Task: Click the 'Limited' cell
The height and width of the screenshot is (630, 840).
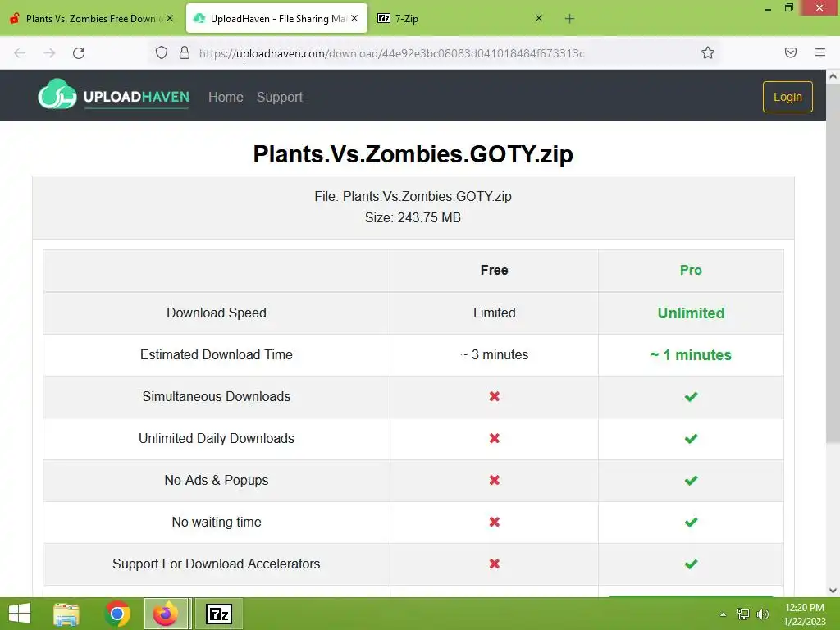Action: tap(494, 313)
